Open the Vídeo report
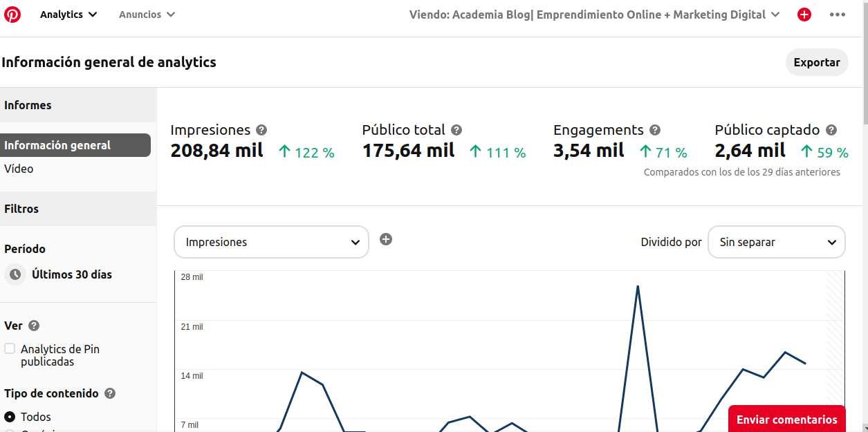The width and height of the screenshot is (868, 432). coord(19,169)
